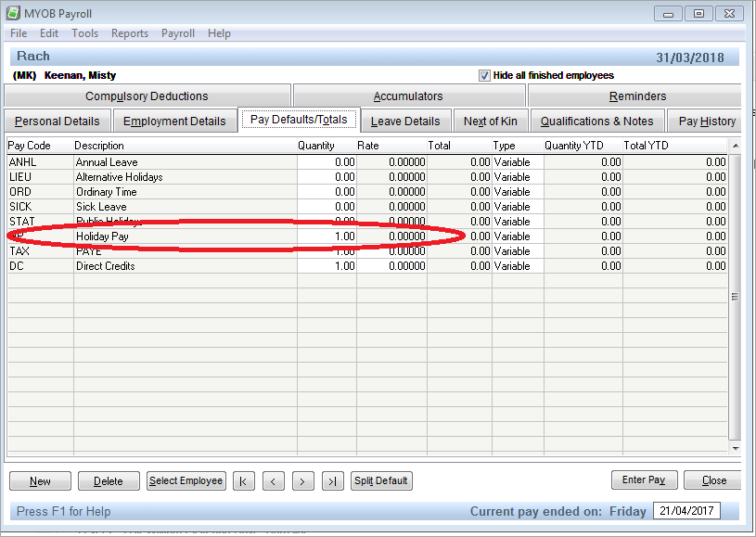Open the Edit menu
Image resolution: width=756 pixels, height=537 pixels.
tap(48, 33)
